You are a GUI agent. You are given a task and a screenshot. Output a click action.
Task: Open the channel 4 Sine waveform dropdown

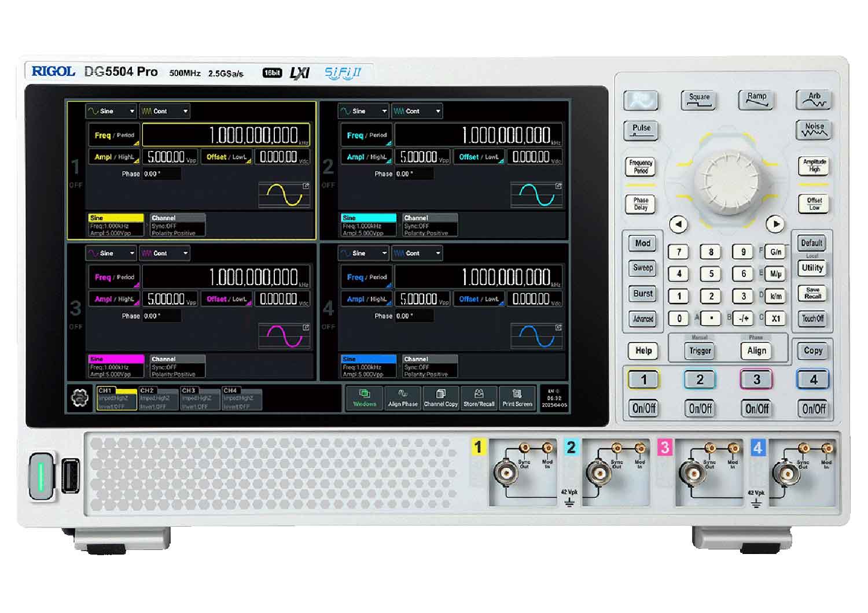pyautogui.click(x=363, y=253)
